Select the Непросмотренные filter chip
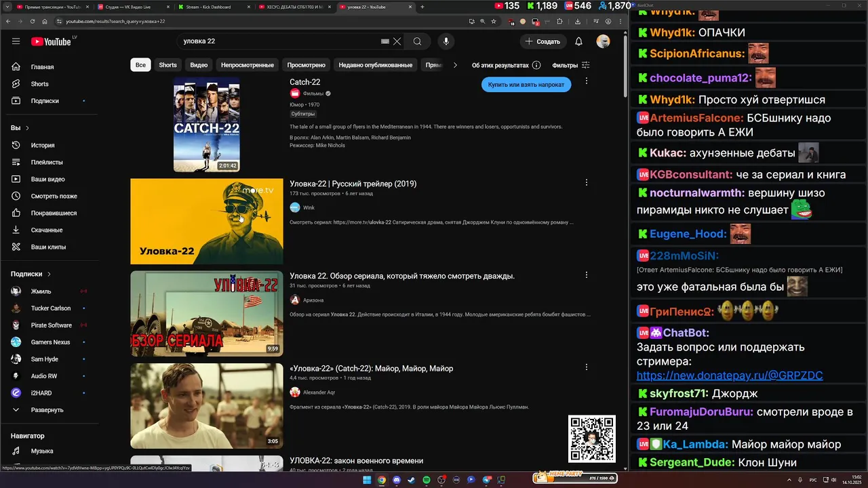The width and height of the screenshot is (868, 488). [248, 65]
